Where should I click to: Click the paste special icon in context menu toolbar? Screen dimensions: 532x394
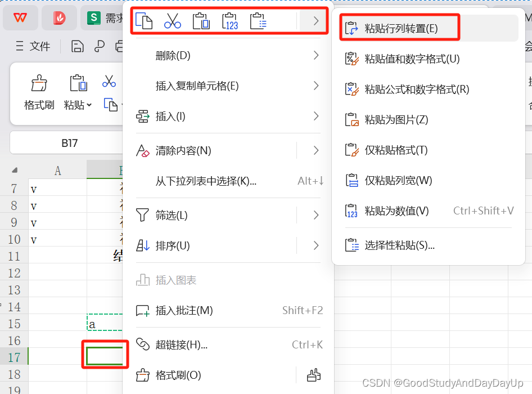[x=258, y=21]
